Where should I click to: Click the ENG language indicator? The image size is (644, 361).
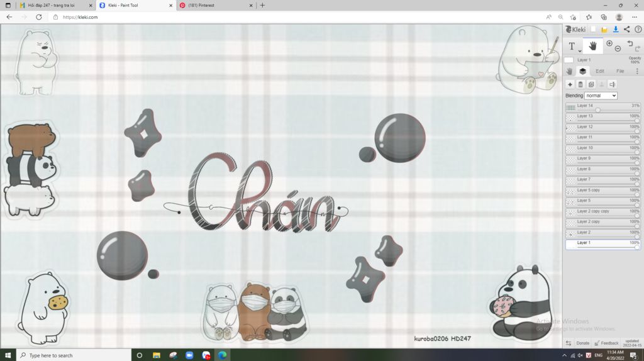599,355
